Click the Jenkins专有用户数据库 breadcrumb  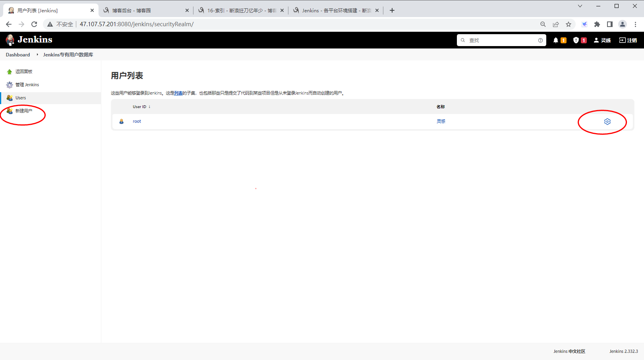coord(68,55)
